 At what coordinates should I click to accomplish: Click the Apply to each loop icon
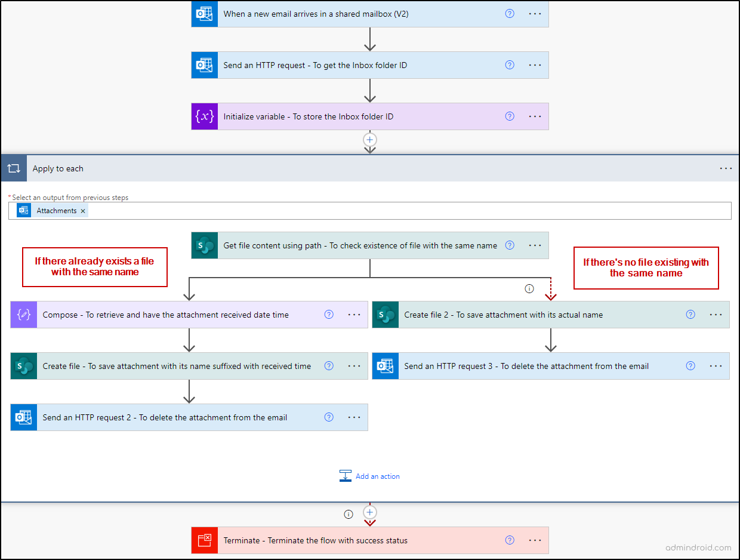click(14, 168)
